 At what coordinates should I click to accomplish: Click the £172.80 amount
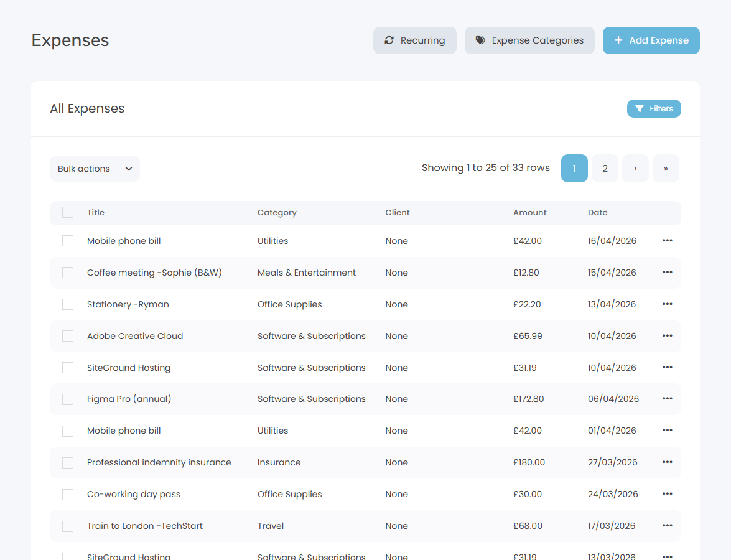(x=528, y=399)
